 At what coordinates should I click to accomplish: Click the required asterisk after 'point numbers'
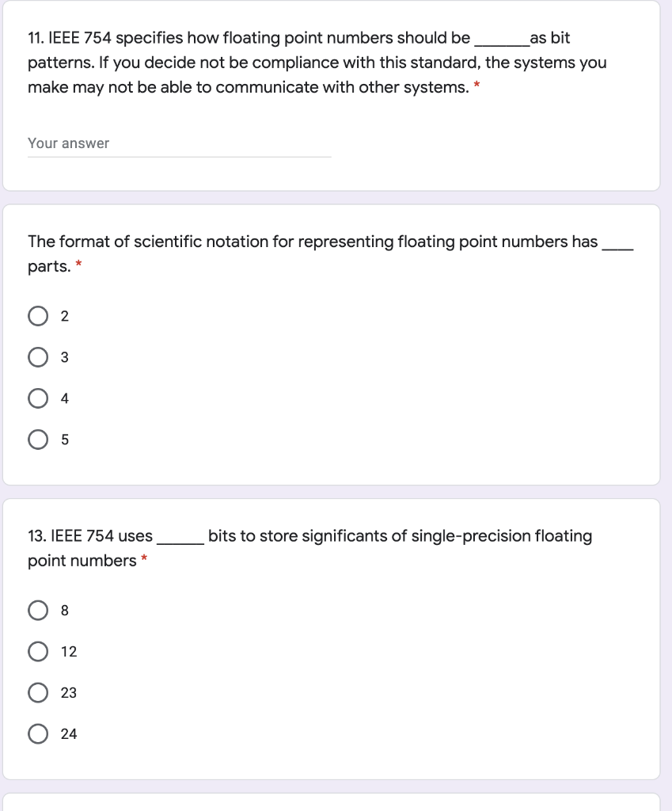coord(144,559)
